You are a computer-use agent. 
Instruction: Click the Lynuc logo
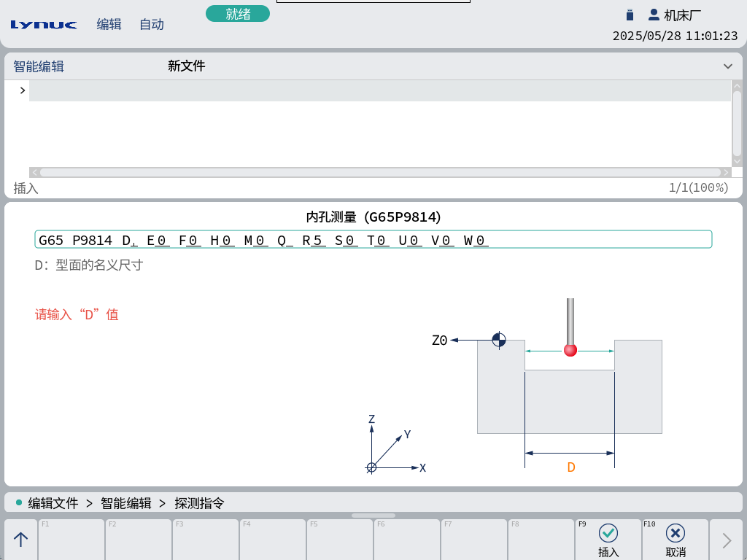(x=43, y=25)
